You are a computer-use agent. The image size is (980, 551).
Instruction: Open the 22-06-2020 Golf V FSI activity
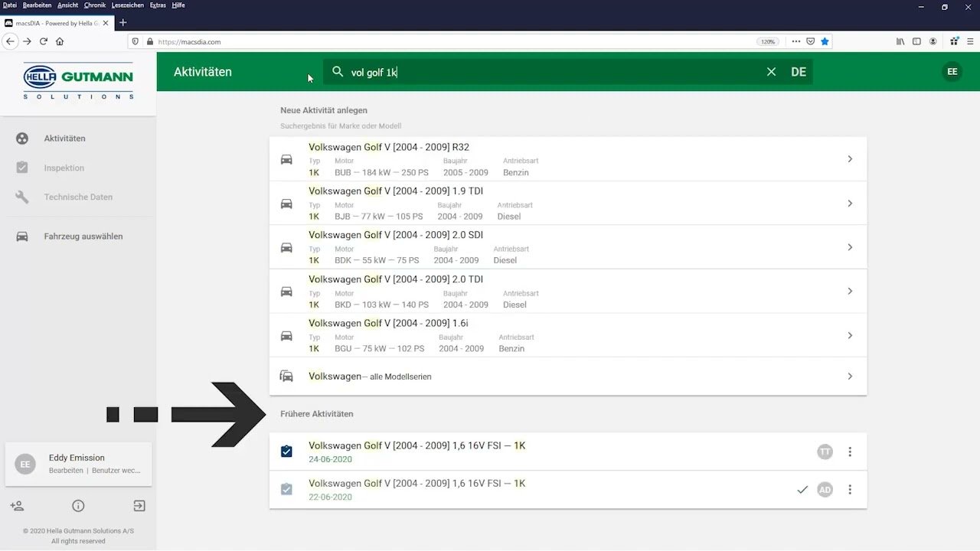568,490
